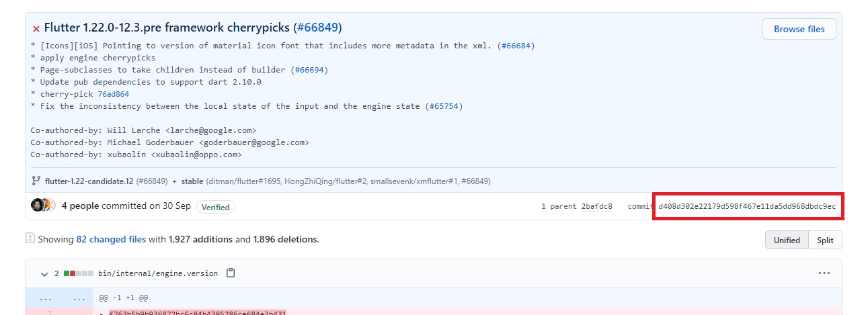Click the Co-authored-by Will Larche line

(143, 130)
